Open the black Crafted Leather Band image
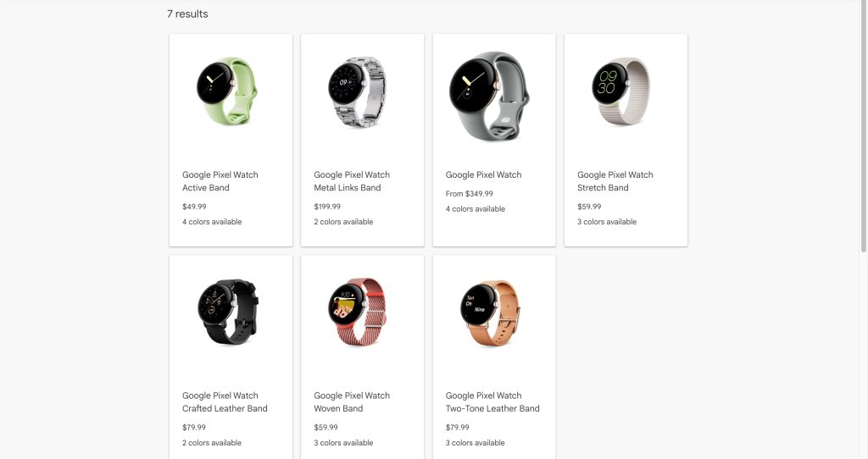The height and width of the screenshot is (459, 868). click(227, 312)
